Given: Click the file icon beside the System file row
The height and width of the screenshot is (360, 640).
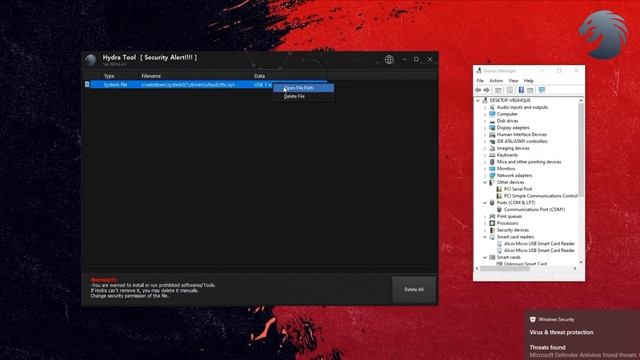Looking at the screenshot, I should (87, 84).
